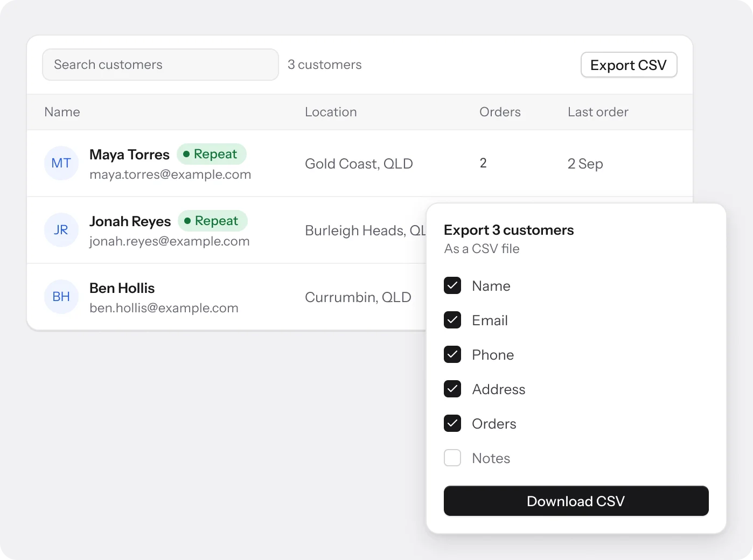Uncheck the Orders column checkbox
The image size is (753, 560).
pos(452,423)
